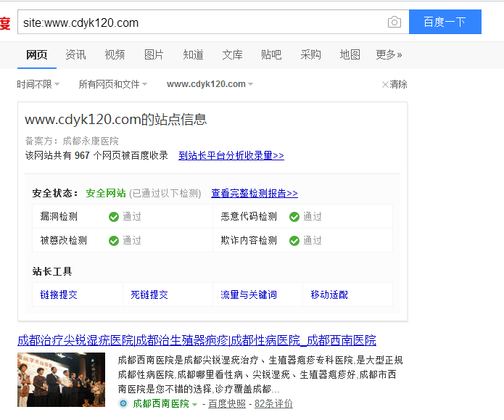Open the 时间不限 time filter dropdown
The width and height of the screenshot is (504, 420).
[x=38, y=84]
